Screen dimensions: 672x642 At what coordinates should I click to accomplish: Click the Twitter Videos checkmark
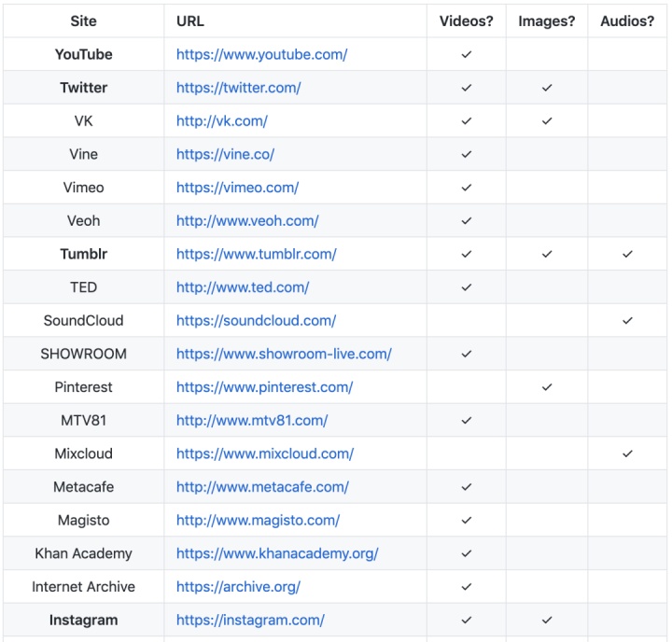click(x=467, y=88)
